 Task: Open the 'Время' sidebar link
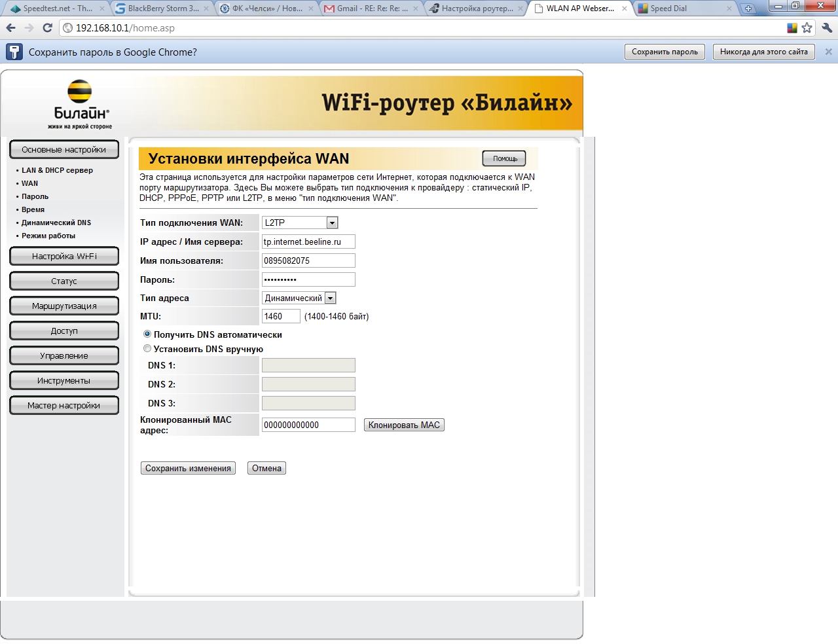[x=33, y=209]
